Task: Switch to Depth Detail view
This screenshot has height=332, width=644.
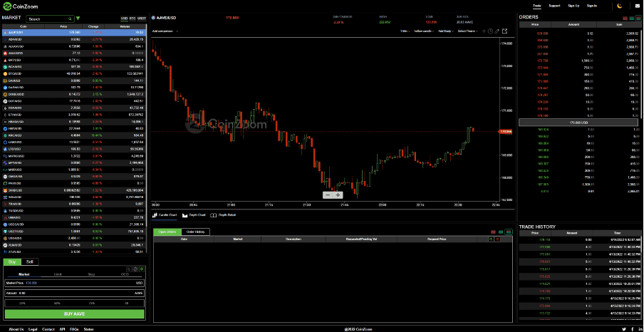Action: point(223,215)
